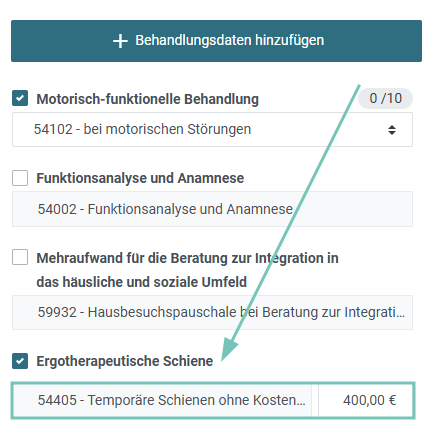
Task: Uncheck the Motorisch-funktionelle Behandlung checkbox
Action: pyautogui.click(x=20, y=98)
